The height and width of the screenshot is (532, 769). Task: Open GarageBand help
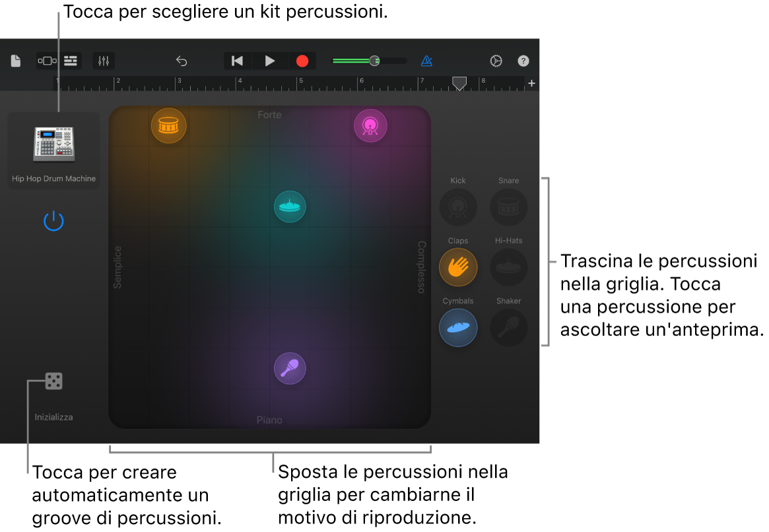(x=523, y=61)
